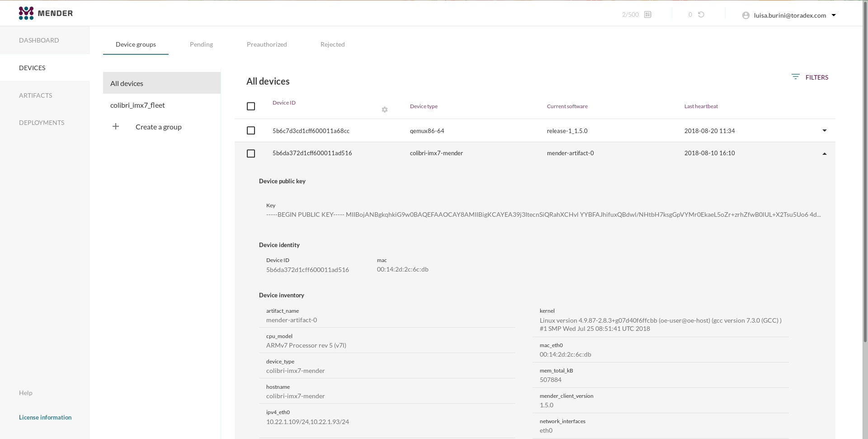Viewport: 868px width, 439px height.
Task: Open the user account dropdown arrow
Action: (834, 15)
